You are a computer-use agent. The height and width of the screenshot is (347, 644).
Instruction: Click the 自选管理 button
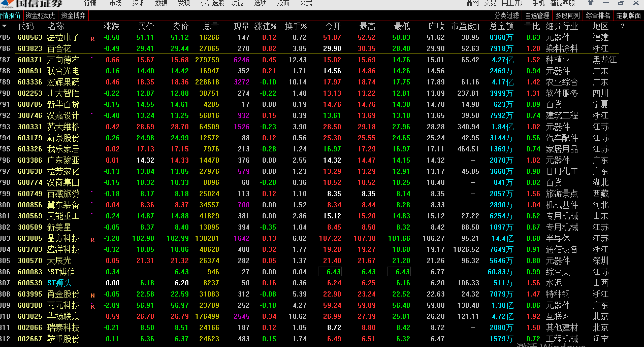coord(537,16)
